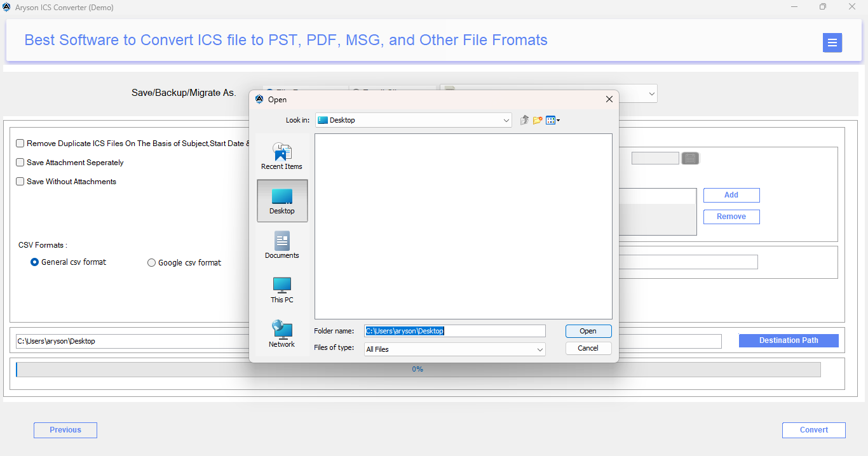
Task: Edit the Folder name field
Action: (455, 331)
